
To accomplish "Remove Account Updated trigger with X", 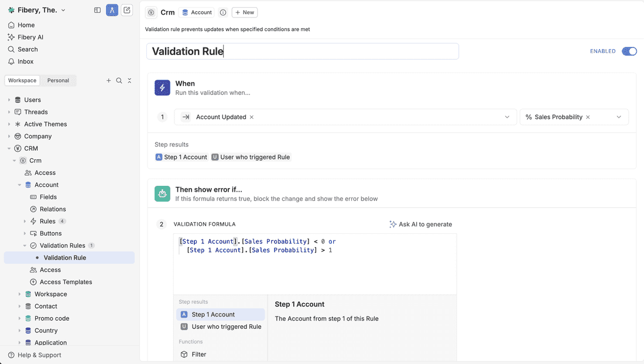I will tap(252, 117).
